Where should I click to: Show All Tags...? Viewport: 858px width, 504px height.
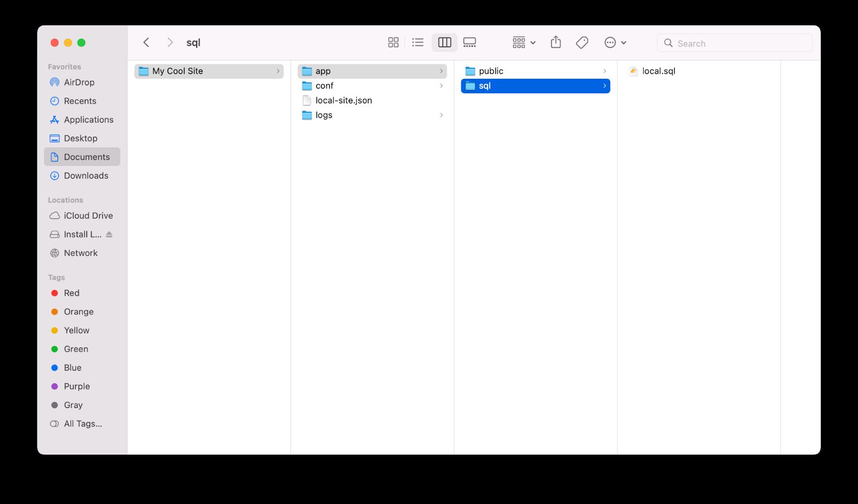[82, 424]
